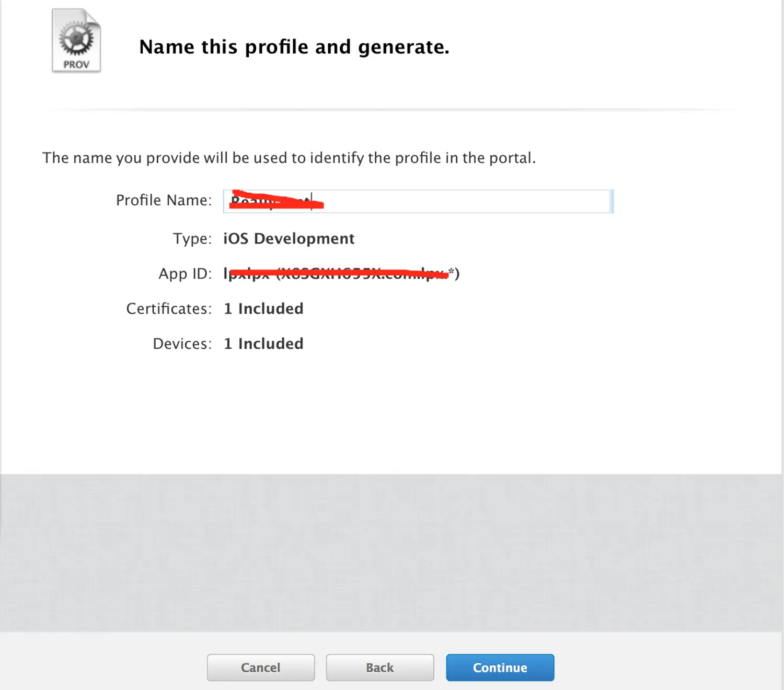Click the 'App ID:' label
This screenshot has height=690, width=784.
pos(186,274)
